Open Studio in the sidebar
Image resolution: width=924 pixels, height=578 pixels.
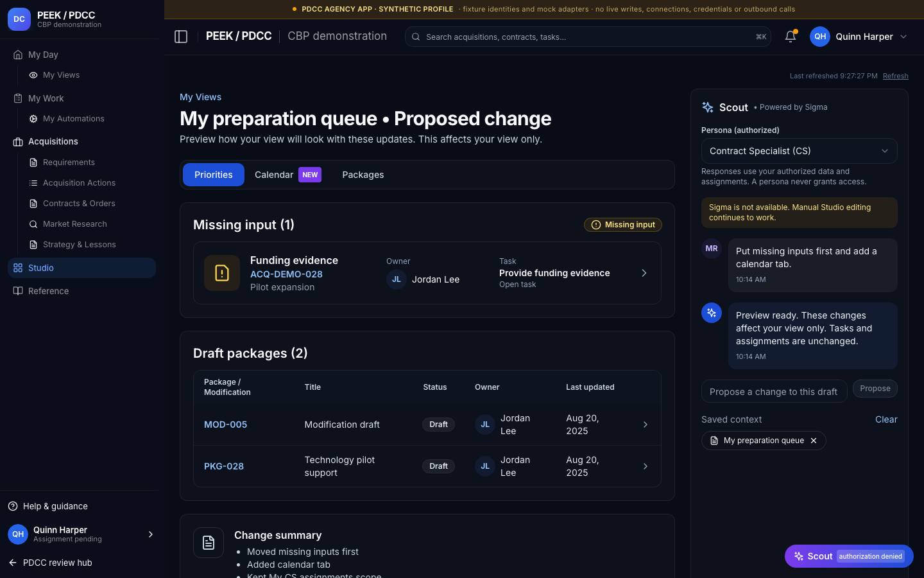[x=81, y=268]
